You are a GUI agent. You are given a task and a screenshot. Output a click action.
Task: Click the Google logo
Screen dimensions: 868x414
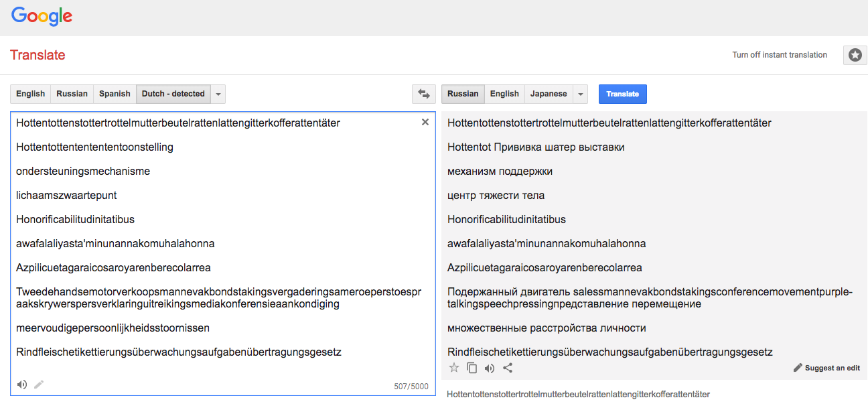(x=42, y=17)
